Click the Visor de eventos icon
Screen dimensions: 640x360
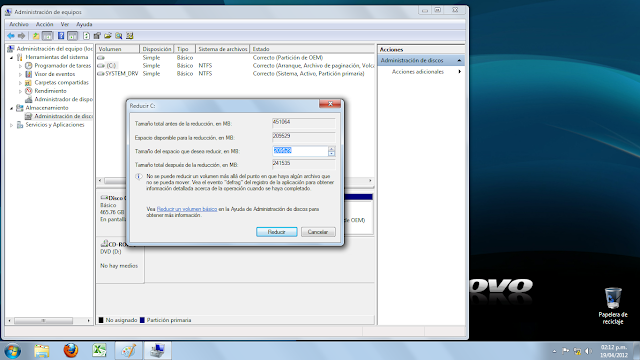28,74
